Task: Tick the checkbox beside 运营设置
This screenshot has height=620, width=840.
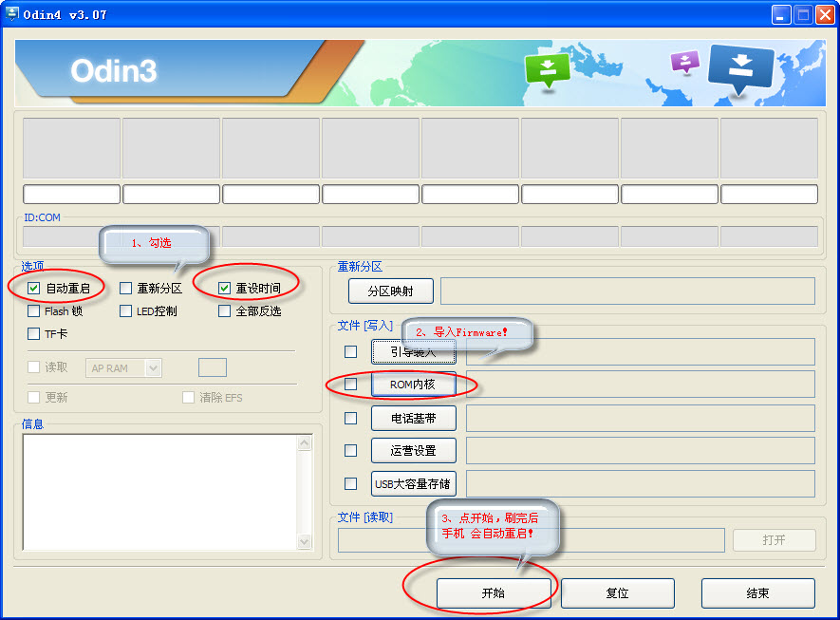Action: pos(351,451)
